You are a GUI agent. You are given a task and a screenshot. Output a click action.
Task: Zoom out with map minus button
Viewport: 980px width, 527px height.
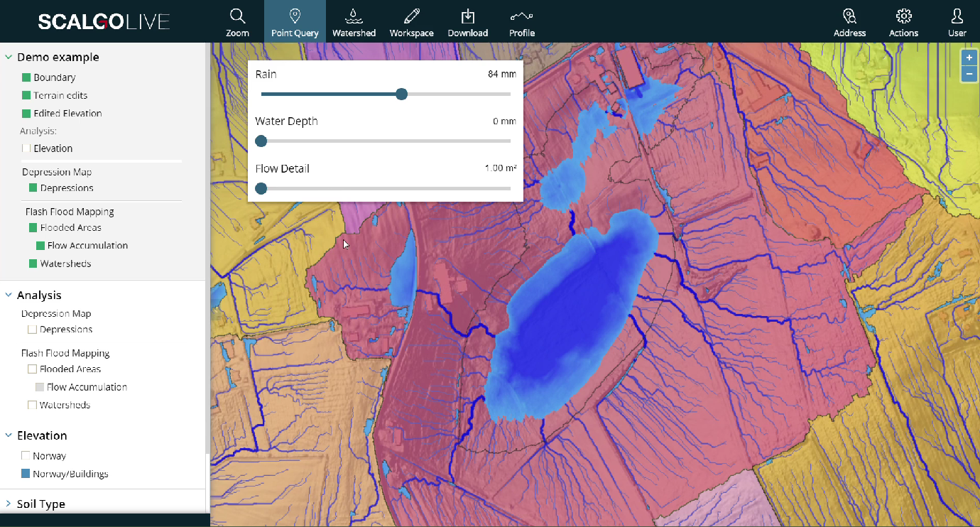969,74
